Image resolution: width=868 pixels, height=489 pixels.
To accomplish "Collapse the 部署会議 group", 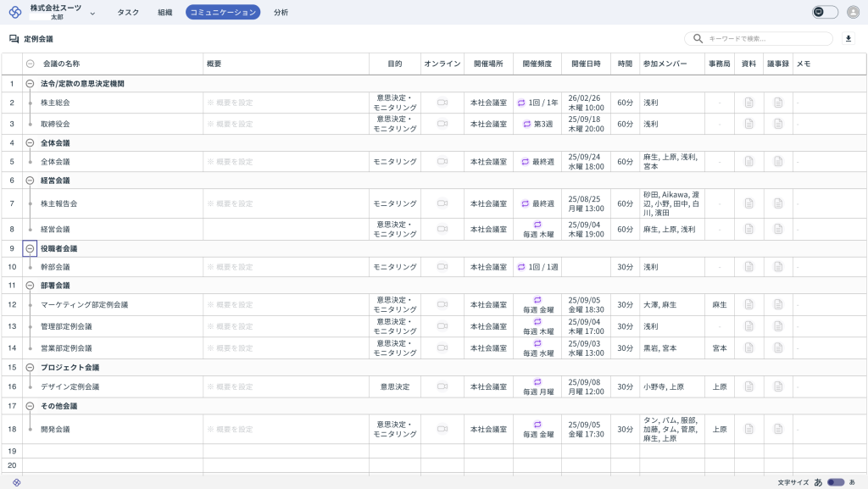I will pos(30,286).
